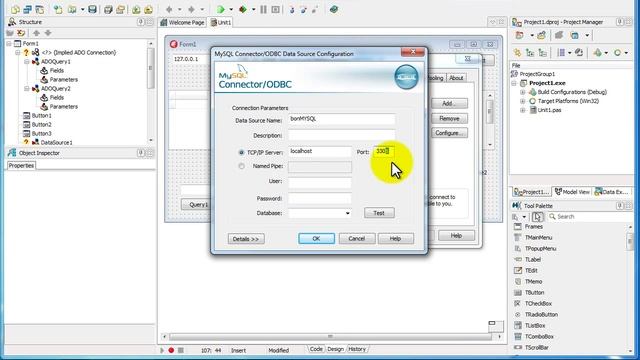Screen dimensions: 640x360
Task: Click the move up arrow in Structure toolbar
Action: [x=36, y=33]
